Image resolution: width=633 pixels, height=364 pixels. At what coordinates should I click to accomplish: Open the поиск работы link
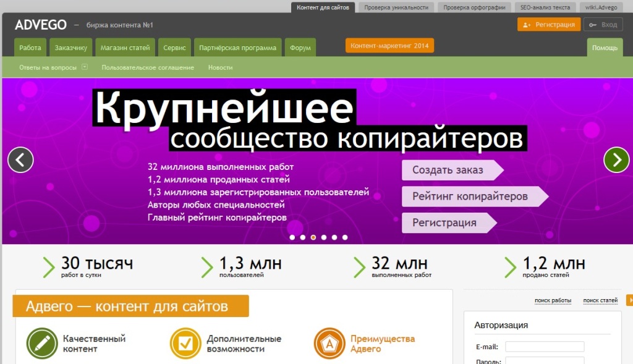[553, 300]
